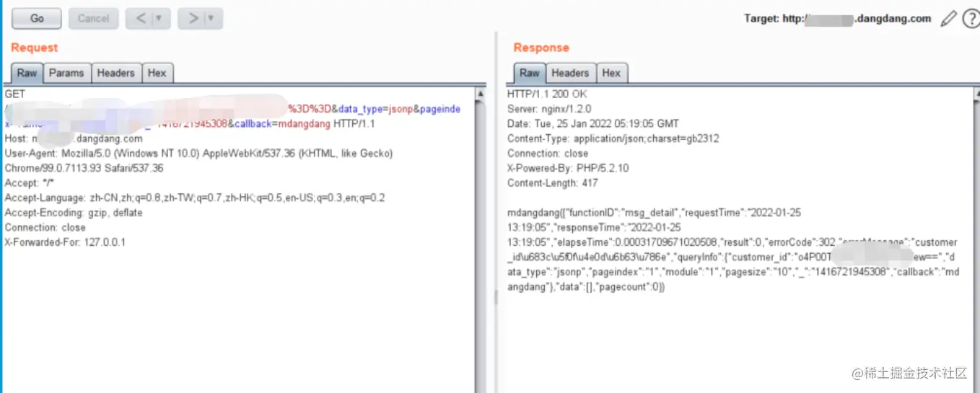The height and width of the screenshot is (393, 980).
Task: Open the forward history dropdown arrow
Action: 213,19
